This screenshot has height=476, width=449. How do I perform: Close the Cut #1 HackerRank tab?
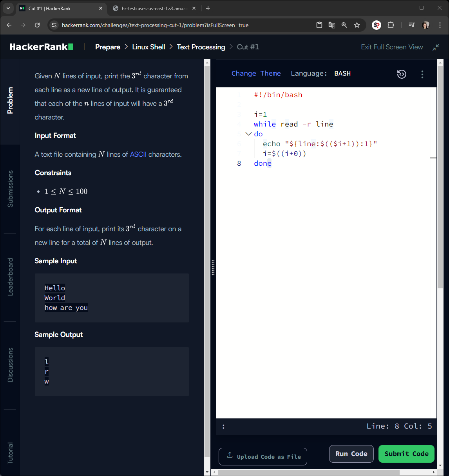pos(101,8)
